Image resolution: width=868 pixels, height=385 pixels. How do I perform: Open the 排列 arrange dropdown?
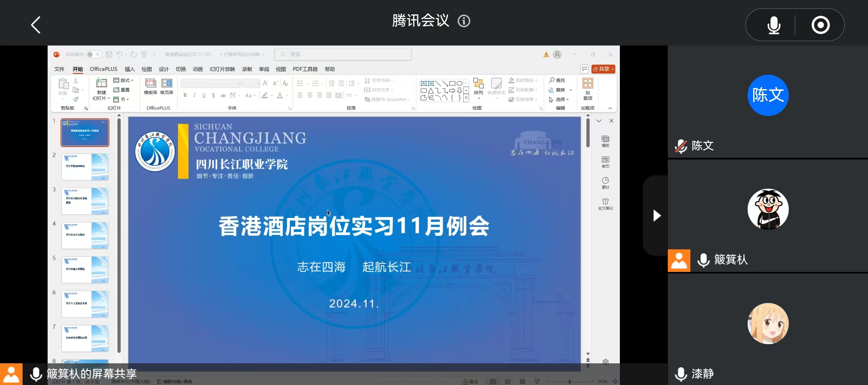click(478, 89)
